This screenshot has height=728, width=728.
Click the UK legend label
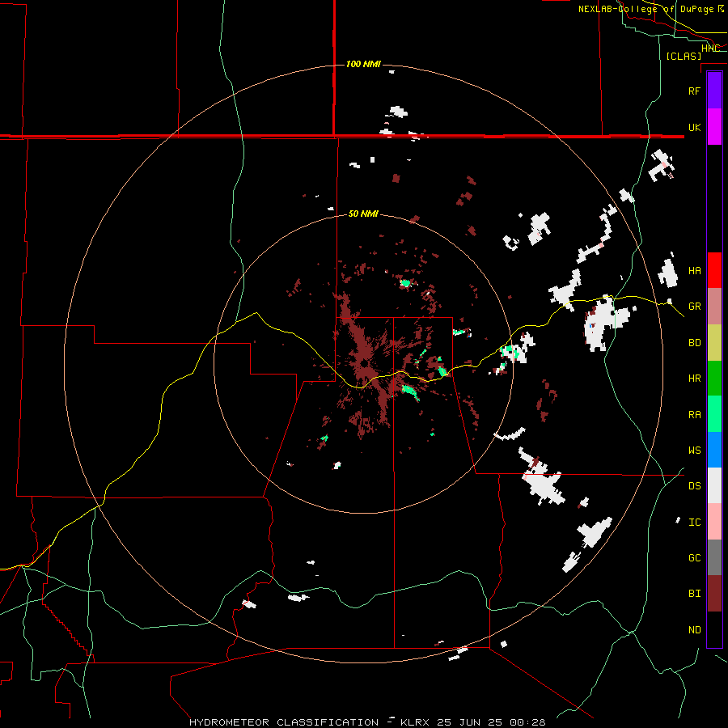(695, 127)
